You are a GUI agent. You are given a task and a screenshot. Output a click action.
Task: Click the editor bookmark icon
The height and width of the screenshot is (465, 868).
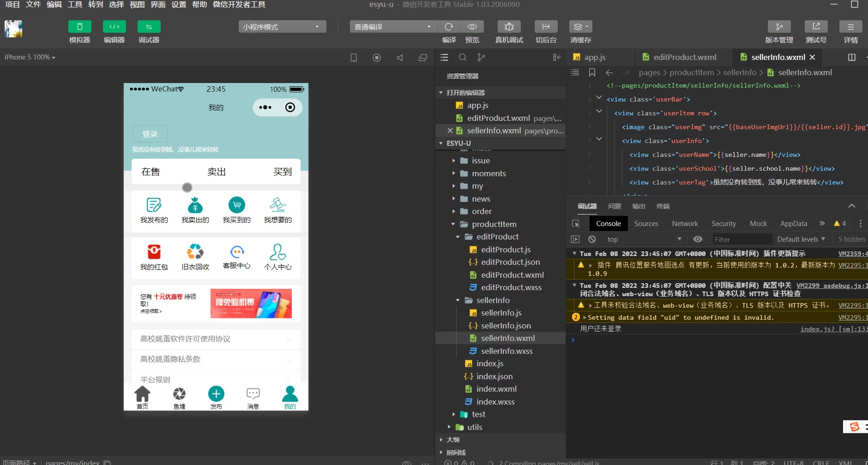(x=592, y=72)
